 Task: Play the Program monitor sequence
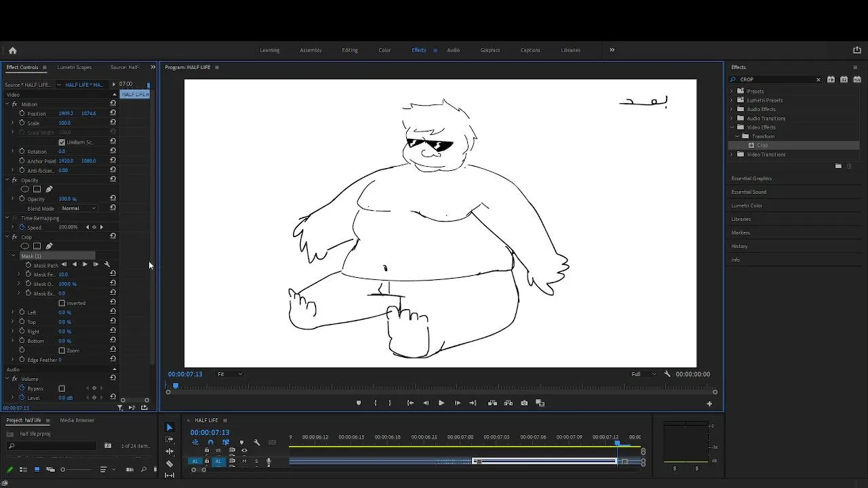(x=441, y=403)
